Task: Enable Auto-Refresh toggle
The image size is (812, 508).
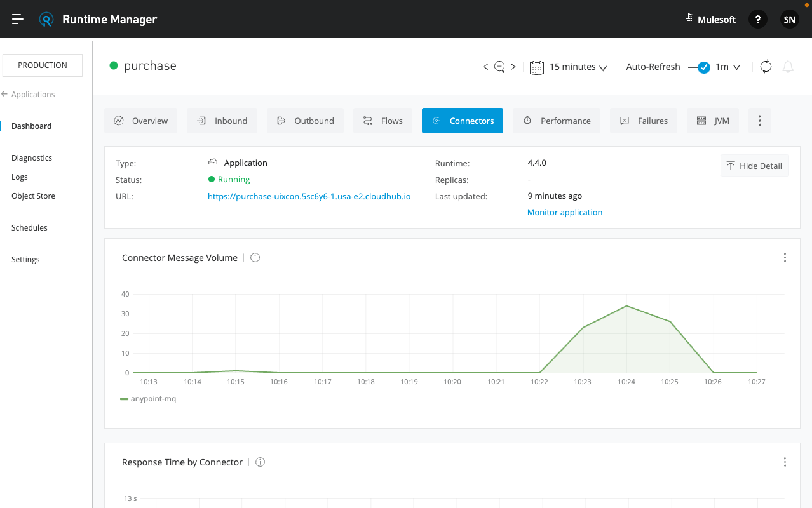Action: [701, 67]
